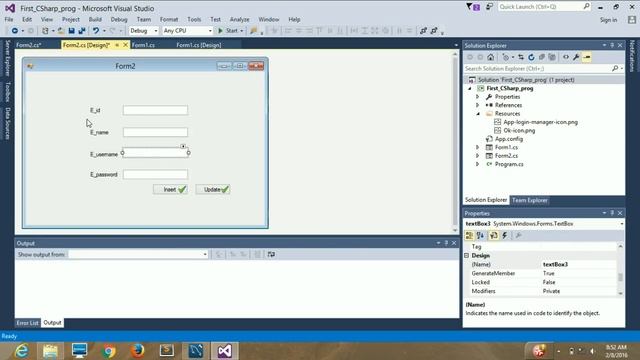Click Sync with Active Document icon

point(521,57)
